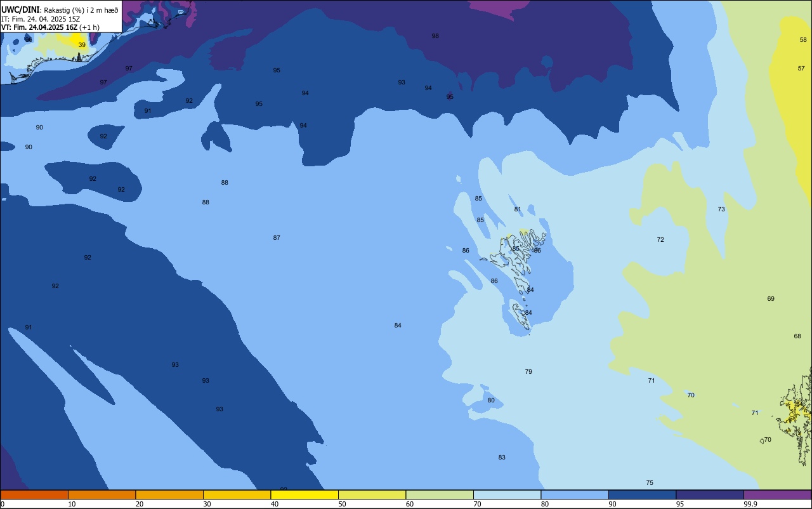Click the humidity value 87 on the map

(277, 238)
